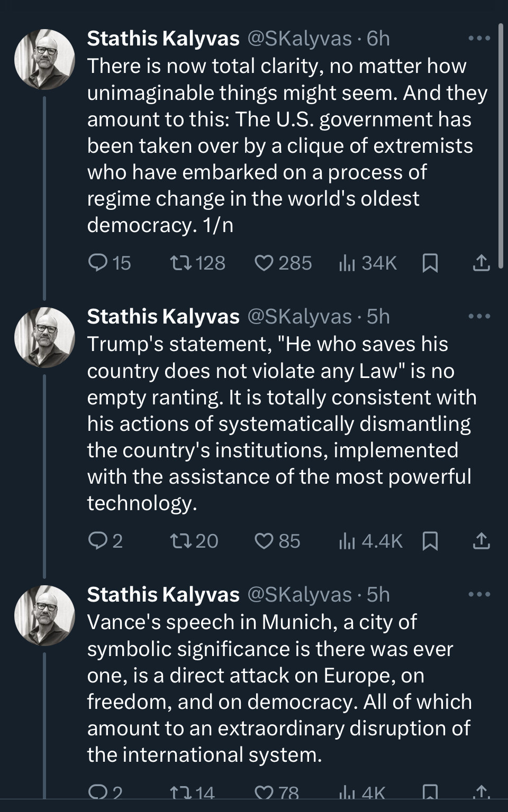Reply to the tweet about Trump's statement
The width and height of the screenshot is (508, 812).
(x=98, y=541)
